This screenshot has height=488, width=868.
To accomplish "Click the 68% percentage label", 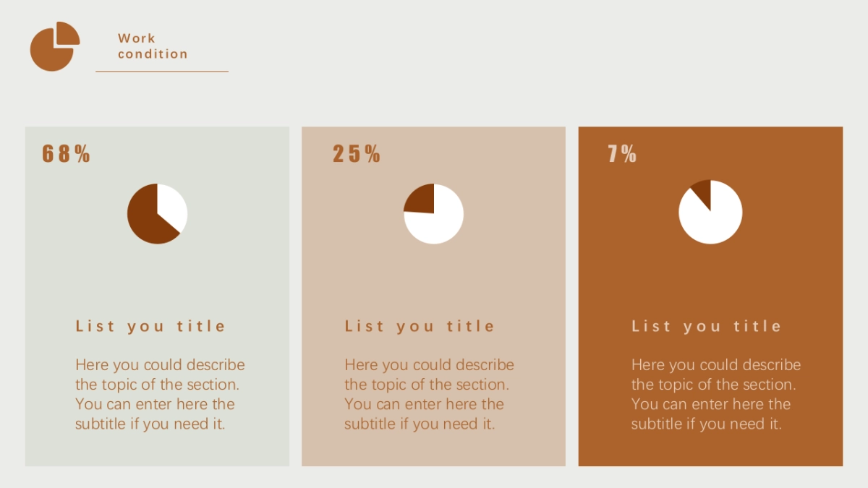I will 66,153.
